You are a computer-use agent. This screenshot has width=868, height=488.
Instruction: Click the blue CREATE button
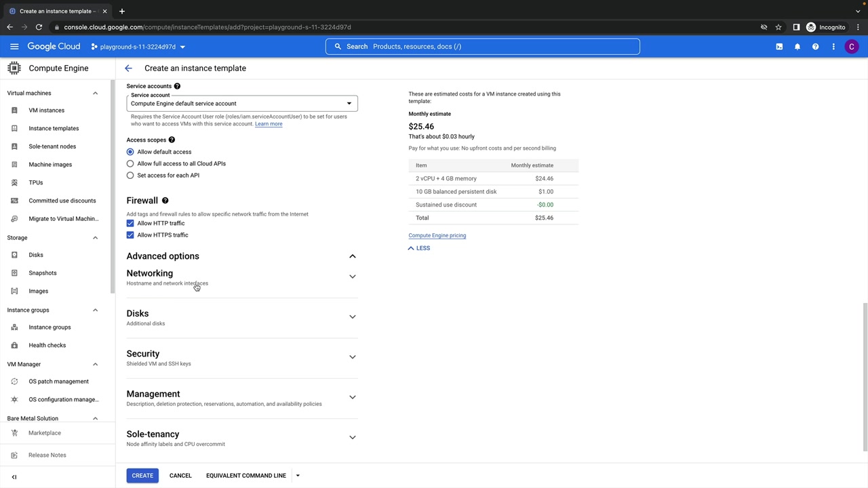tap(142, 476)
